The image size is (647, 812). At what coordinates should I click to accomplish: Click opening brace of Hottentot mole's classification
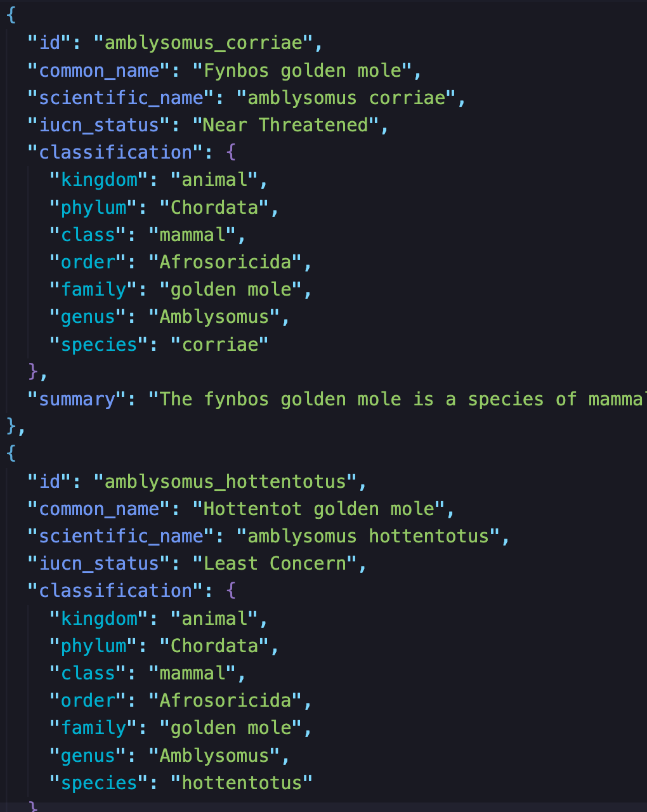coord(231,591)
